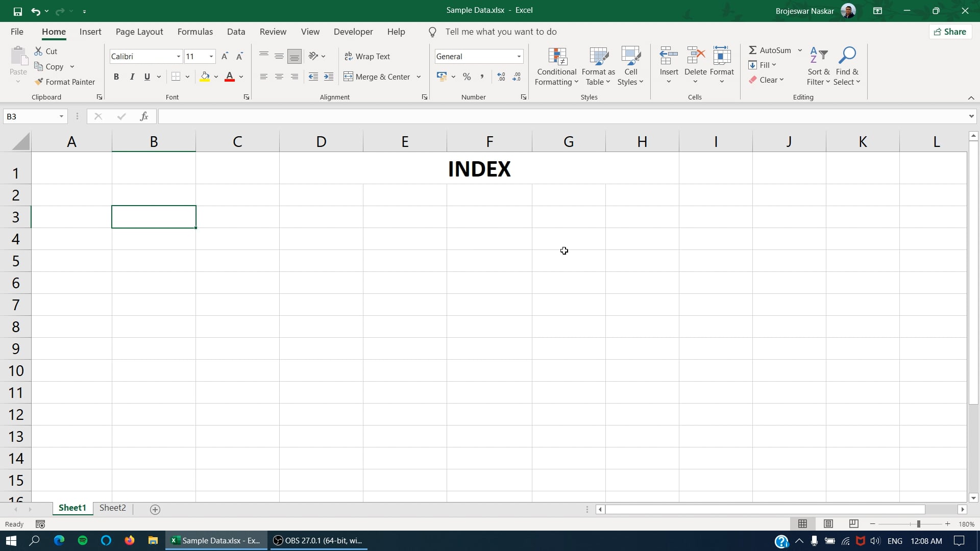Increase indent in Alignment group
This screenshot has width=980, height=551.
click(x=329, y=77)
